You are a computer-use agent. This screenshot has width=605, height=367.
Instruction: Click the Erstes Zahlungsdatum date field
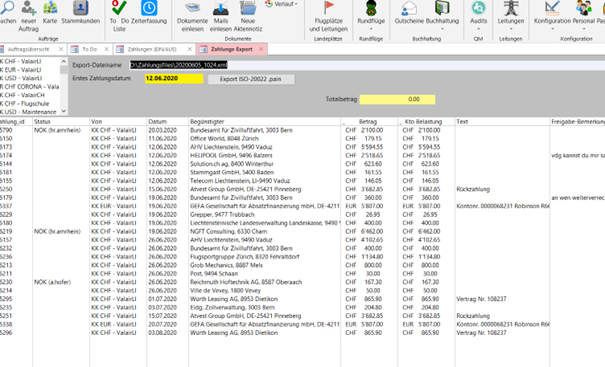pos(174,78)
